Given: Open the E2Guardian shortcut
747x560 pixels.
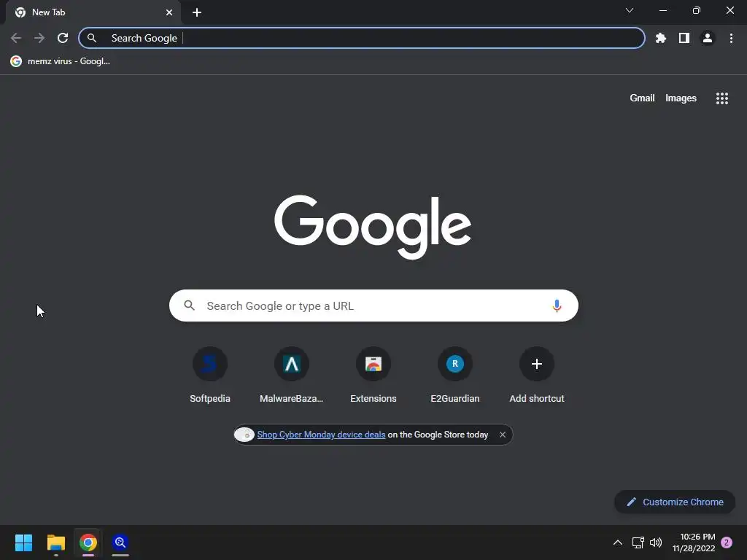Looking at the screenshot, I should 455,376.
